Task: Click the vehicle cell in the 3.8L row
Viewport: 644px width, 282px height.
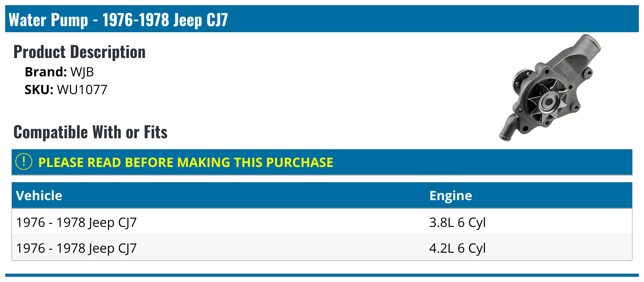Action: tap(76, 222)
